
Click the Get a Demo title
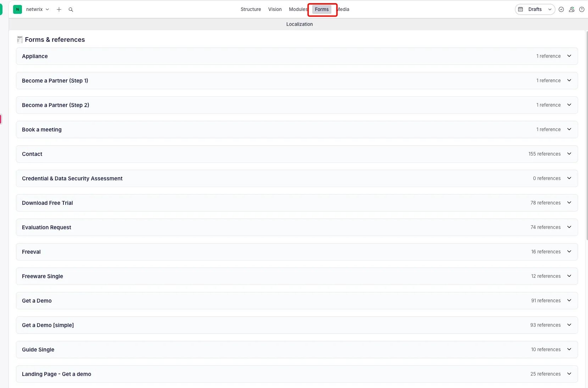pyautogui.click(x=37, y=301)
